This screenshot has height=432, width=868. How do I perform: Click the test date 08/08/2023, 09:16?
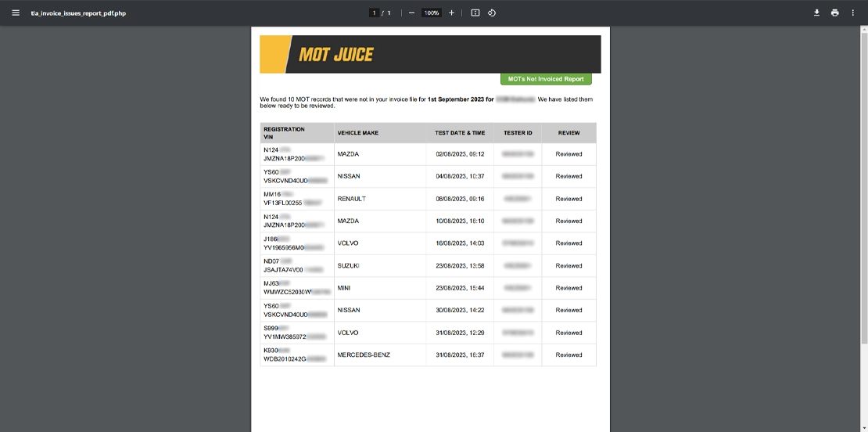(x=460, y=199)
